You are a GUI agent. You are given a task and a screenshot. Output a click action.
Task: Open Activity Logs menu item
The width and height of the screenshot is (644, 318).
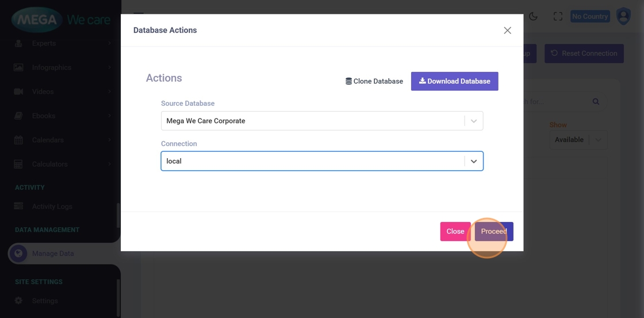tap(52, 206)
